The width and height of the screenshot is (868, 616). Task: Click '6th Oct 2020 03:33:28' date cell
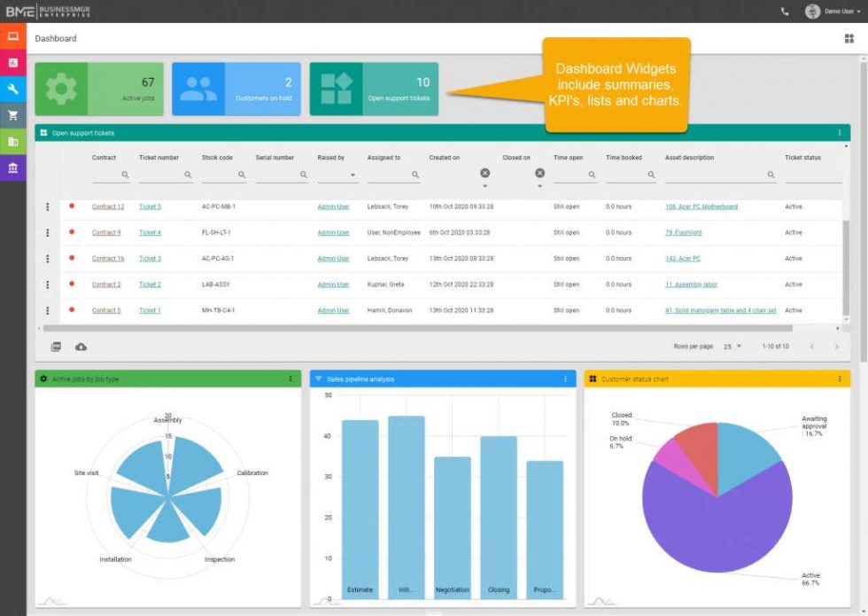[x=460, y=232]
